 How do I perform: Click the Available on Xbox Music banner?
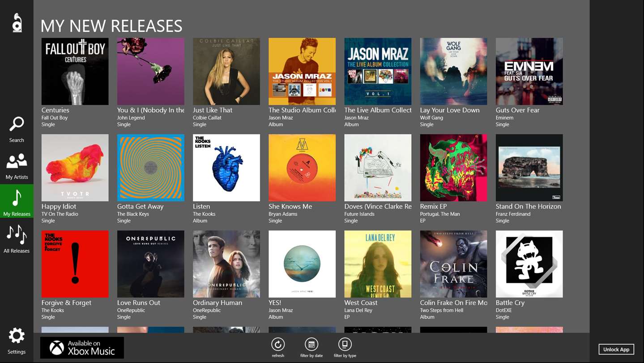[82, 348]
